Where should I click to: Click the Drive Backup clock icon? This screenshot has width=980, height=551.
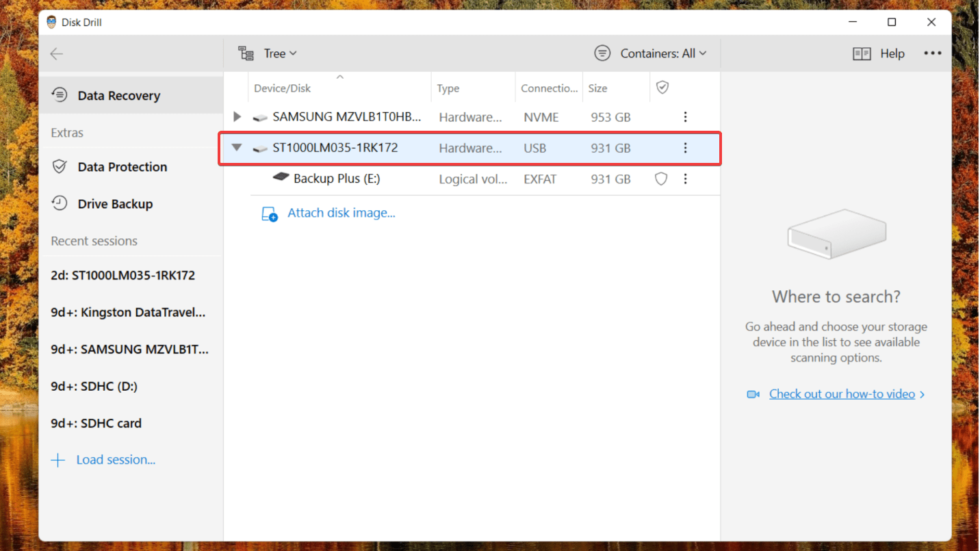(x=60, y=203)
